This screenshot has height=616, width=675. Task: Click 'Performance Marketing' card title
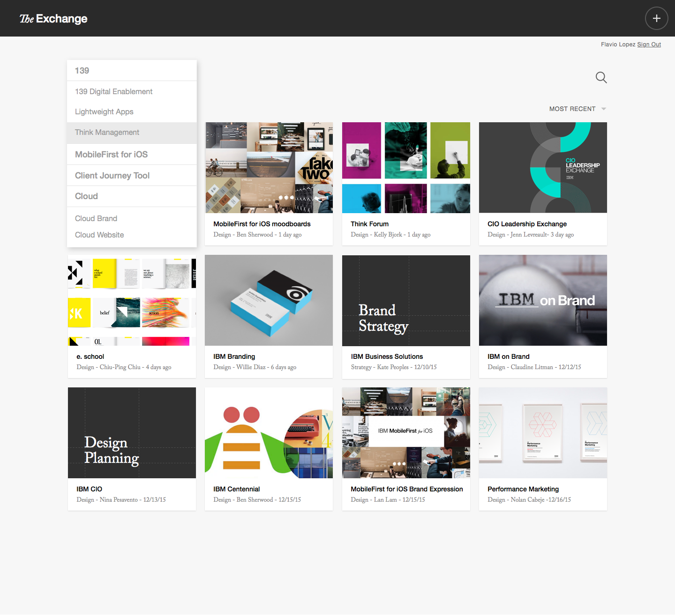523,489
